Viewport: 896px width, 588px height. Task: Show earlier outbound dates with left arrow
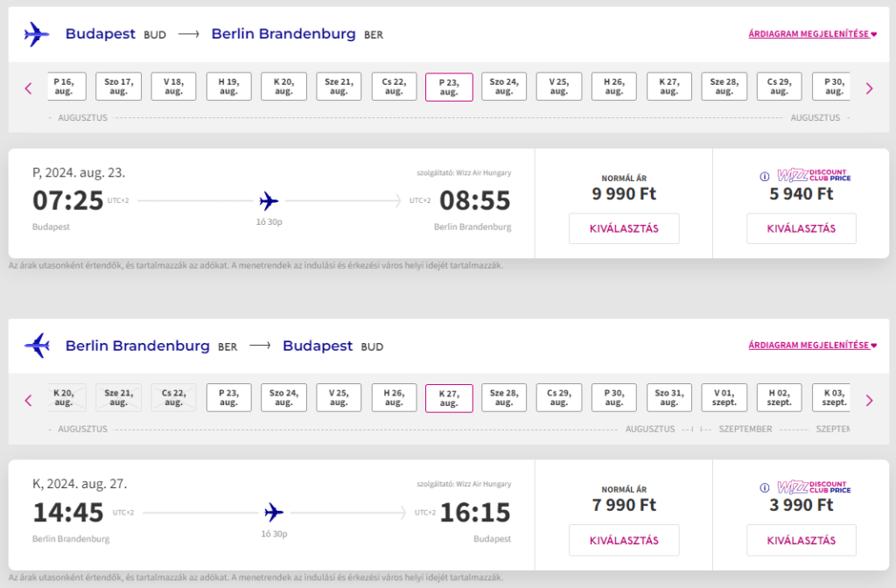(29, 88)
